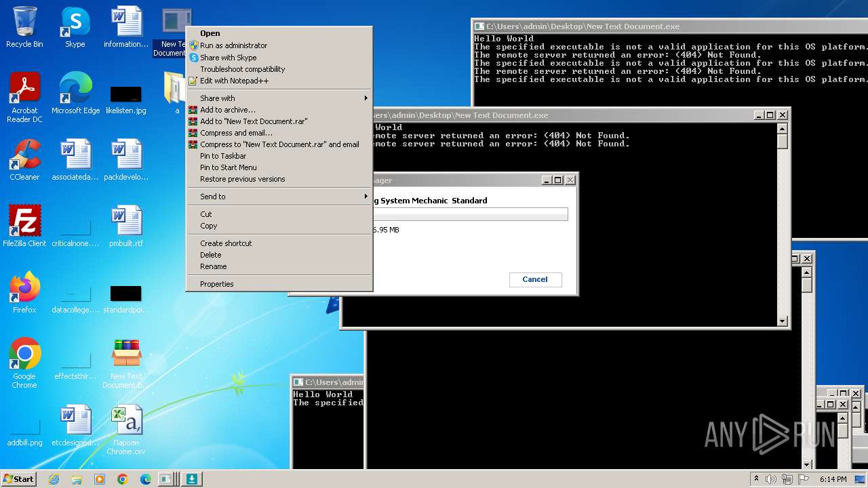The height and width of the screenshot is (488, 868).
Task: Select the standardpoi file icon
Action: tap(126, 298)
